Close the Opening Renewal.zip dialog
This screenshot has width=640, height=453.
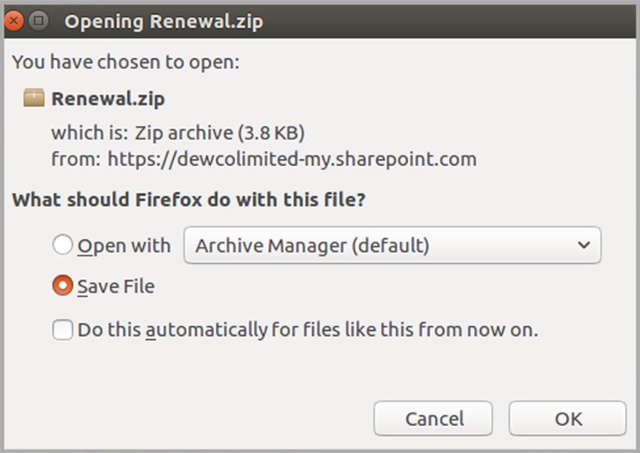coord(13,20)
